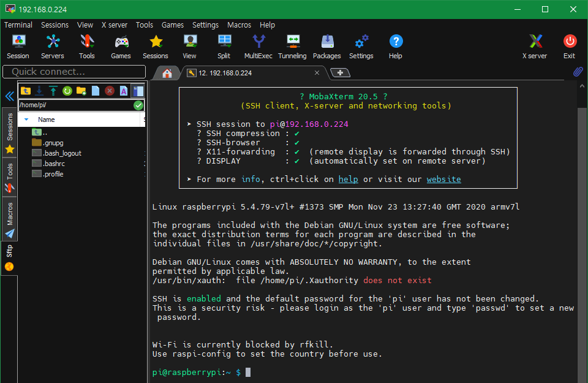Upload files with teal up arrow icon
The width and height of the screenshot is (588, 383).
(53, 91)
